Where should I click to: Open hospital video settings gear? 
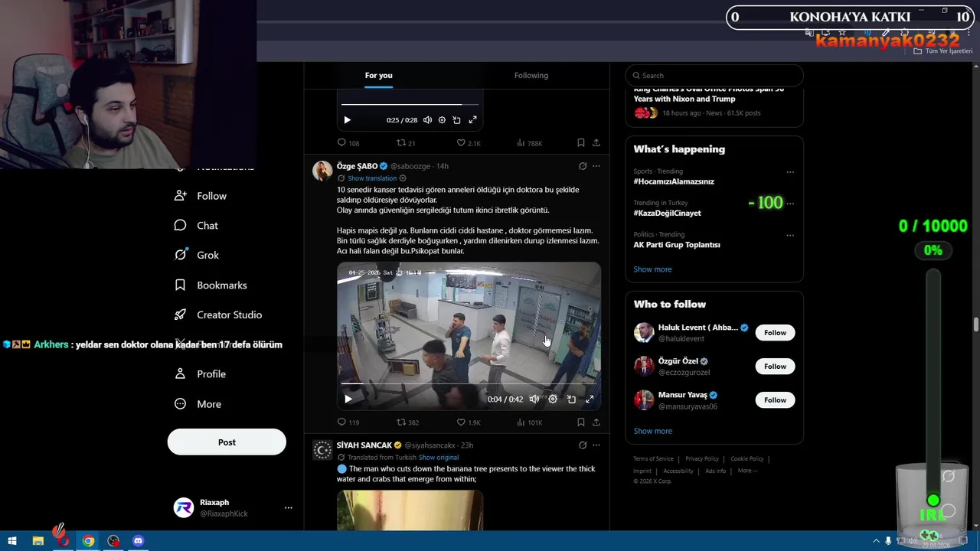[553, 399]
